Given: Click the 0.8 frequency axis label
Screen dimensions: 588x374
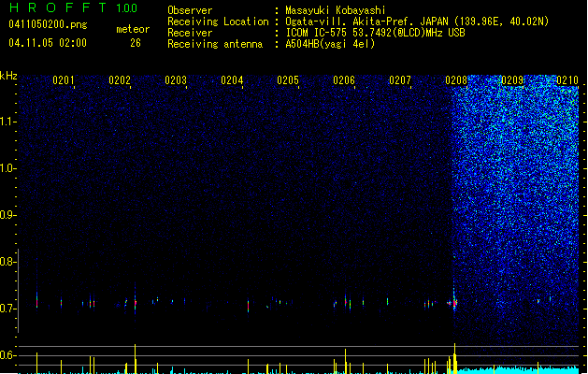Looking at the screenshot, I should pyautogui.click(x=7, y=262).
